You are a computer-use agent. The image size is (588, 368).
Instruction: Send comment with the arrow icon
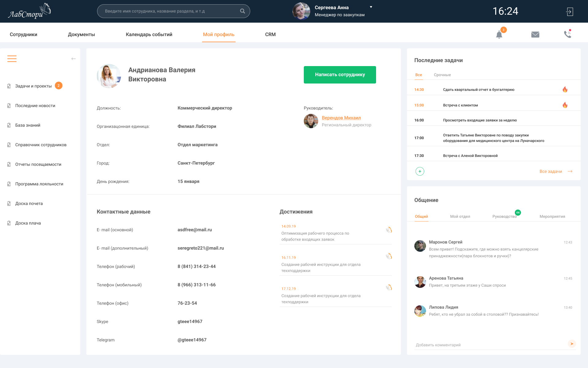(x=572, y=344)
